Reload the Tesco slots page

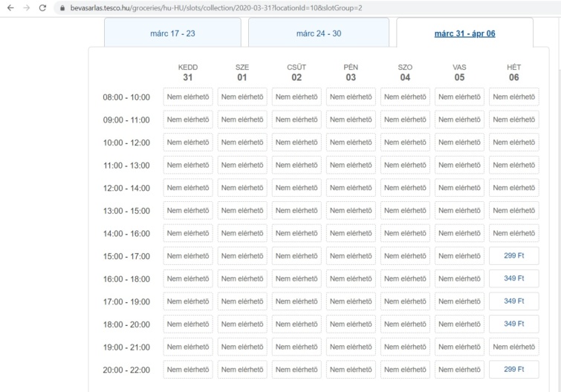tap(42, 7)
